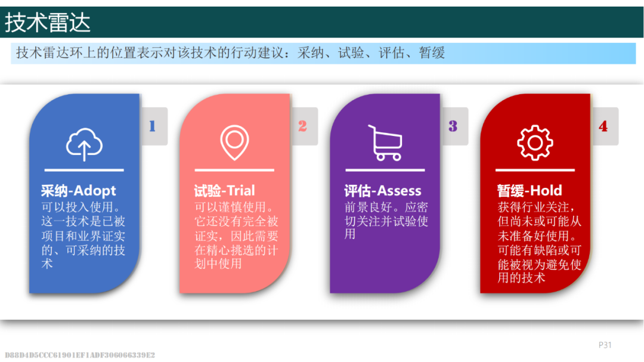Click the 评估-Assess heading
The height and width of the screenshot is (362, 644).
pos(382,191)
